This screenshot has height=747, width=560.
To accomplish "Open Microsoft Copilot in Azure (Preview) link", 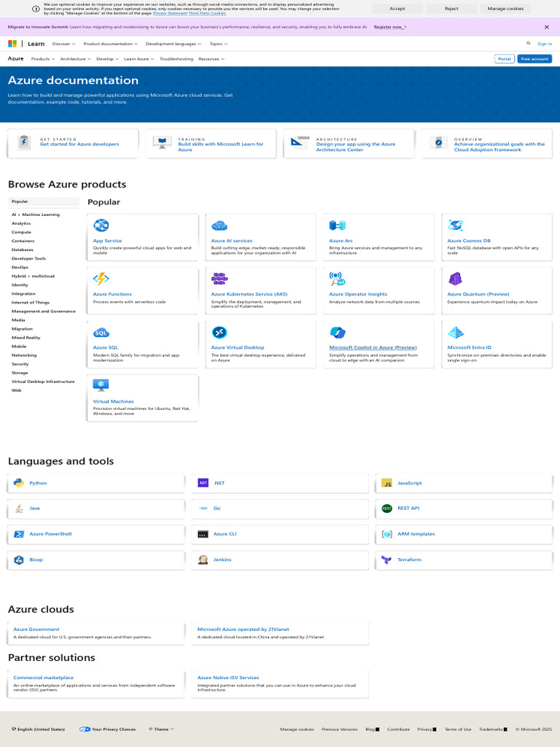I will pyautogui.click(x=373, y=348).
